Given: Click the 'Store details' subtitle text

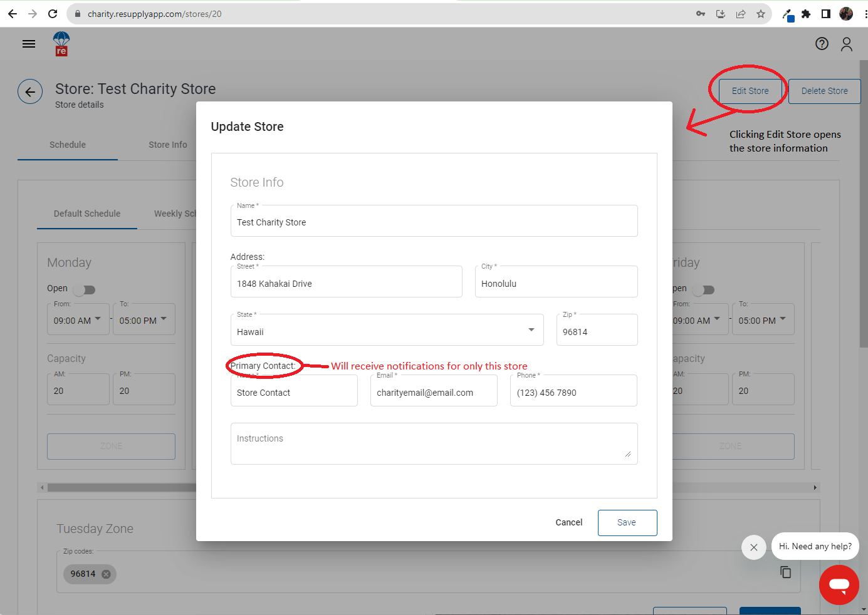Looking at the screenshot, I should tap(80, 105).
